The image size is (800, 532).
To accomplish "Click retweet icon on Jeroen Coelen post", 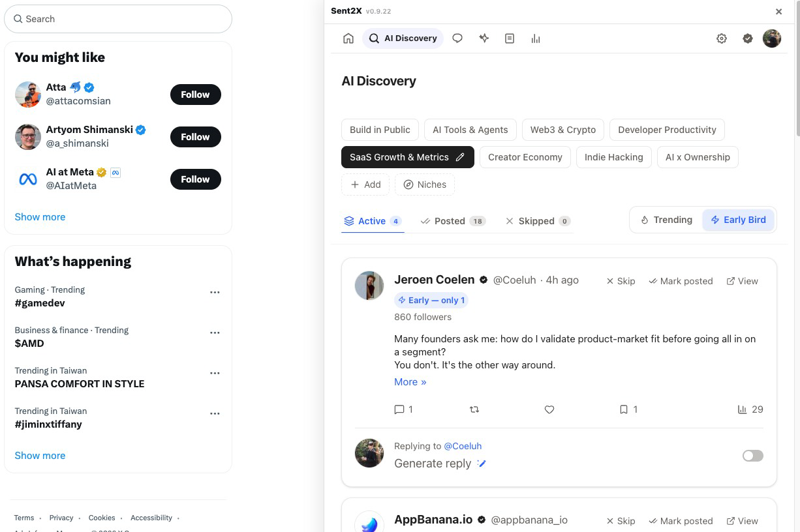I will [x=474, y=409].
